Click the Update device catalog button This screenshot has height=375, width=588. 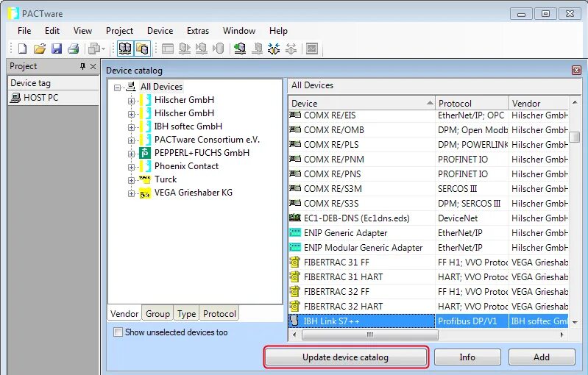point(345,357)
